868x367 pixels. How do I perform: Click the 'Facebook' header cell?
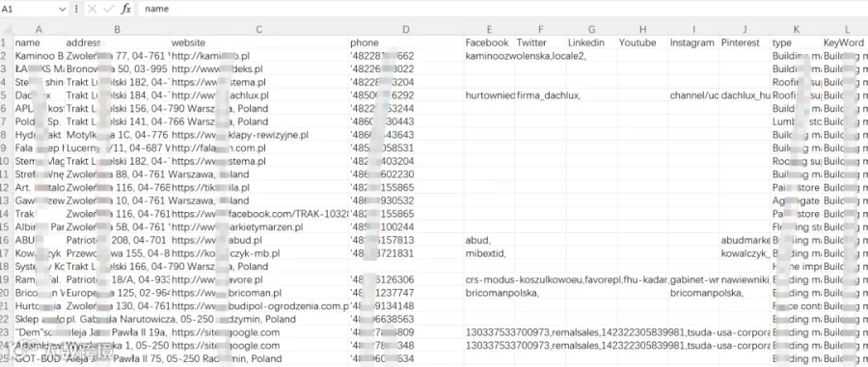pos(489,42)
